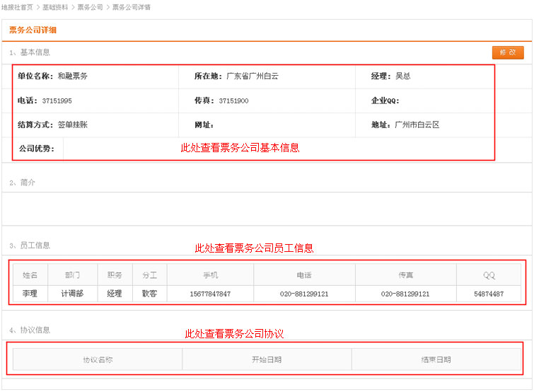Click the 2、简介 section header

point(23,183)
